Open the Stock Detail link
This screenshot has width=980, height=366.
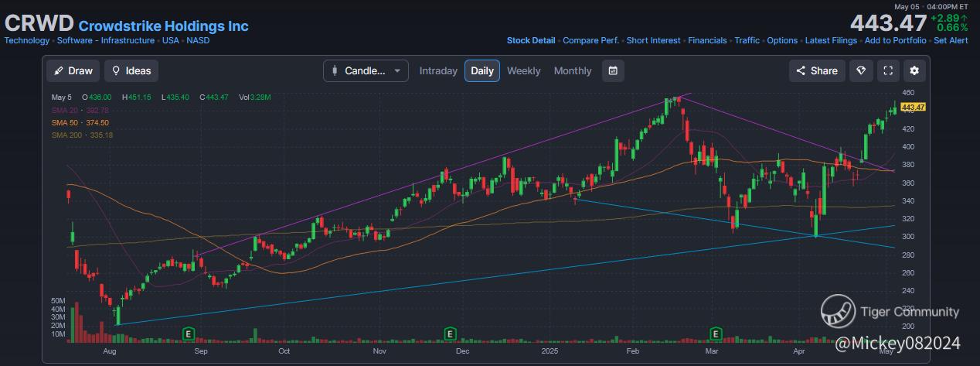[x=531, y=40]
